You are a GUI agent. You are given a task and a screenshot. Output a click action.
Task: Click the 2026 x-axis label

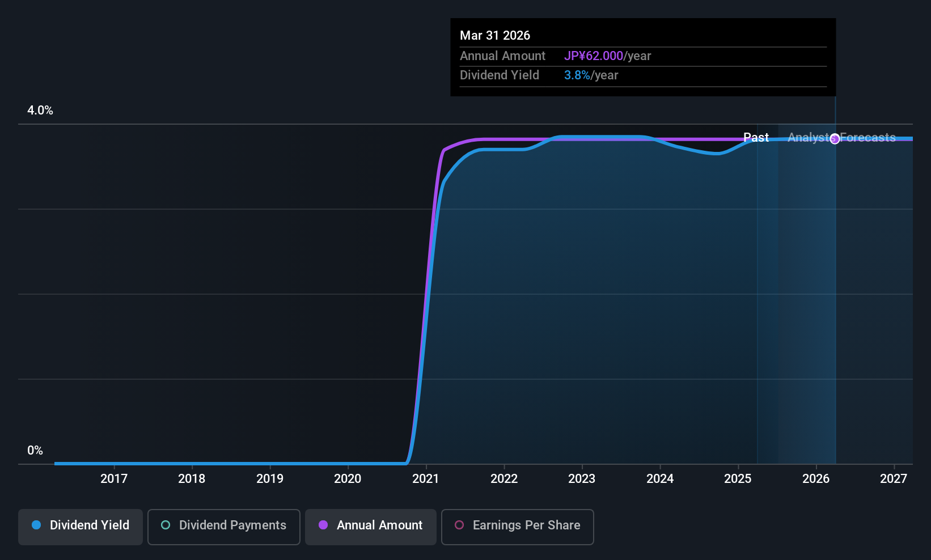(x=816, y=479)
